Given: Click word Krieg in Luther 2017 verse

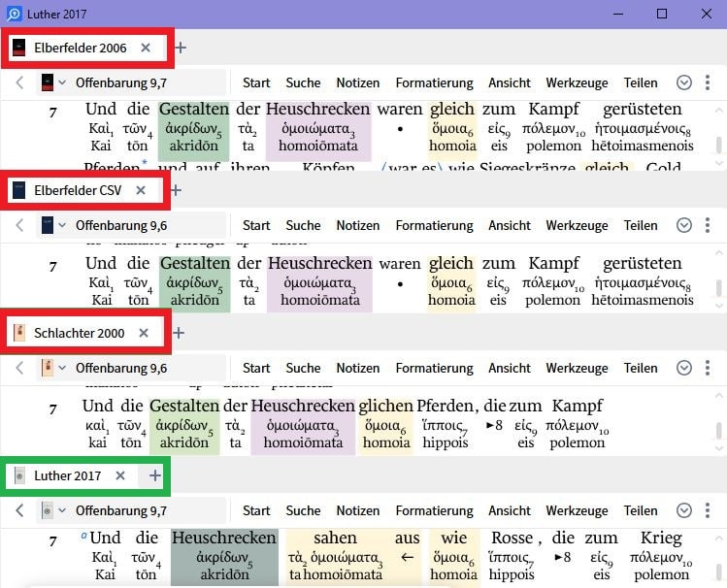Looking at the screenshot, I should [661, 539].
